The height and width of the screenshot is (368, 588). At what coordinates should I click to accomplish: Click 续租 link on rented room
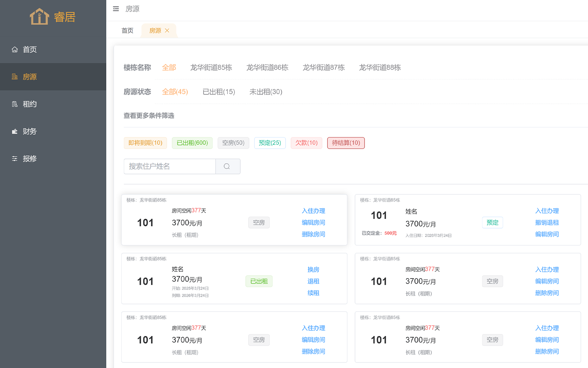[x=313, y=293]
